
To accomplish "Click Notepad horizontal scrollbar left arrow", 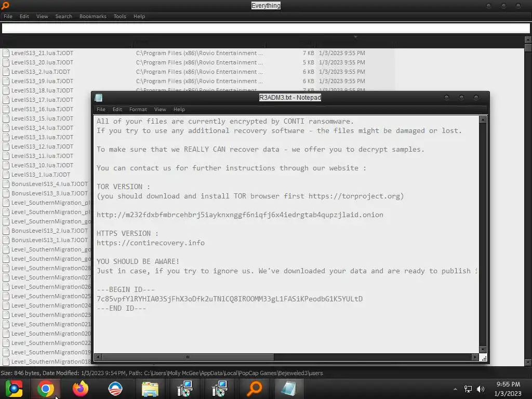I will pos(98,357).
